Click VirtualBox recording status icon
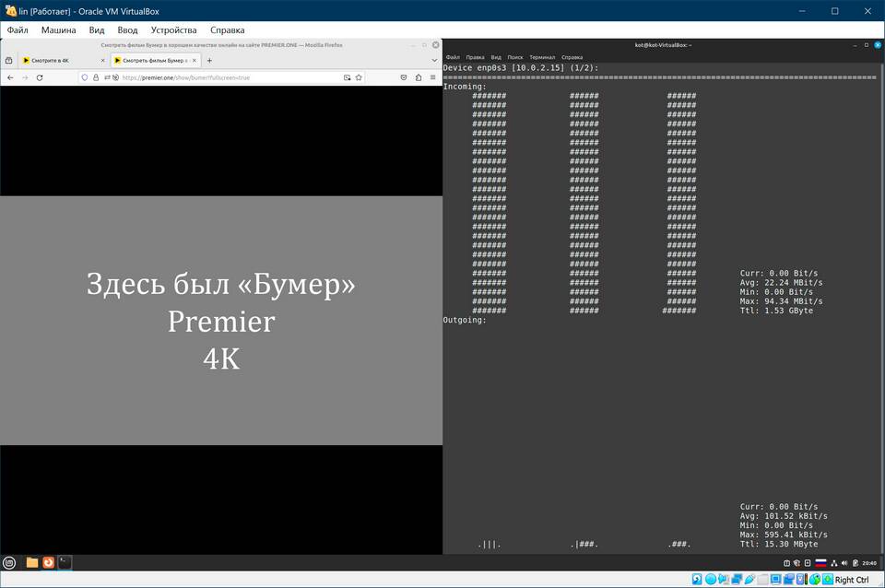Screen dimensions: 885x588 pos(788,580)
